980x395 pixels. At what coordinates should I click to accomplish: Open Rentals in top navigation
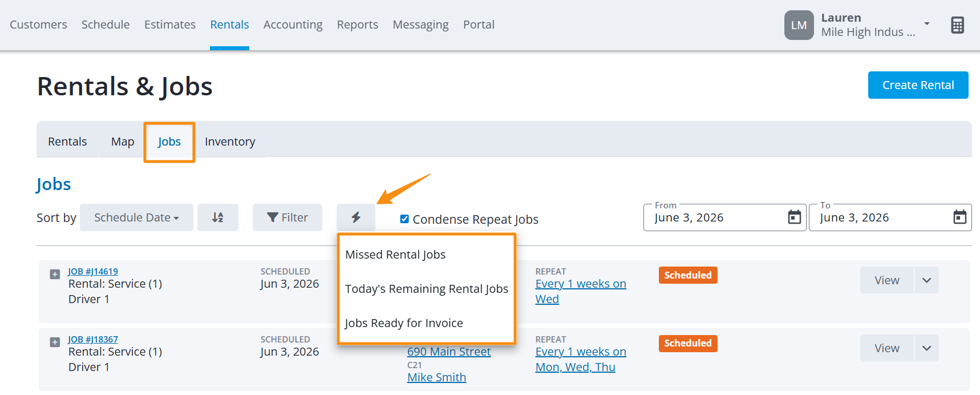(x=229, y=25)
